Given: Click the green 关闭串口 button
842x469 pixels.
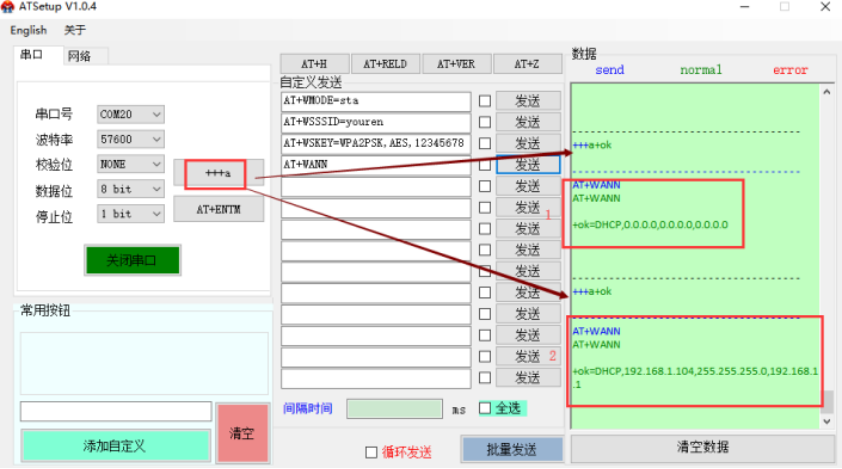Looking at the screenshot, I should 132,261.
